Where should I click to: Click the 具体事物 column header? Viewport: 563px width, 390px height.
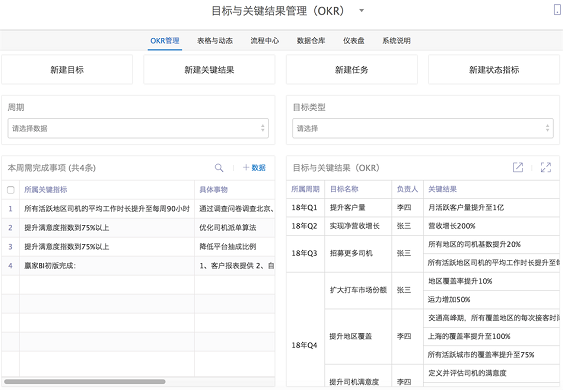pos(214,190)
